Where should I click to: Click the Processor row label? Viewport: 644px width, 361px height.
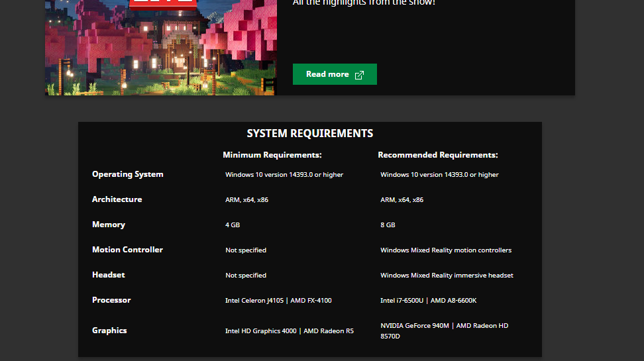click(x=111, y=300)
